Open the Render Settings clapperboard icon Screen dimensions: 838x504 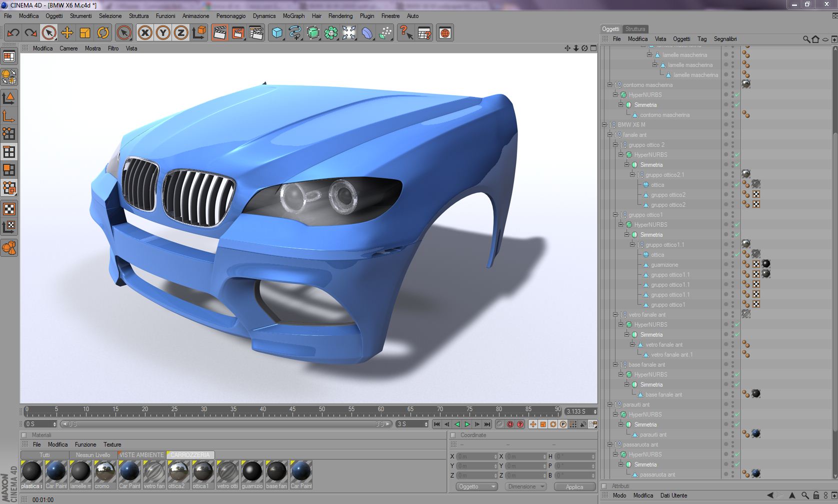pyautogui.click(x=256, y=33)
